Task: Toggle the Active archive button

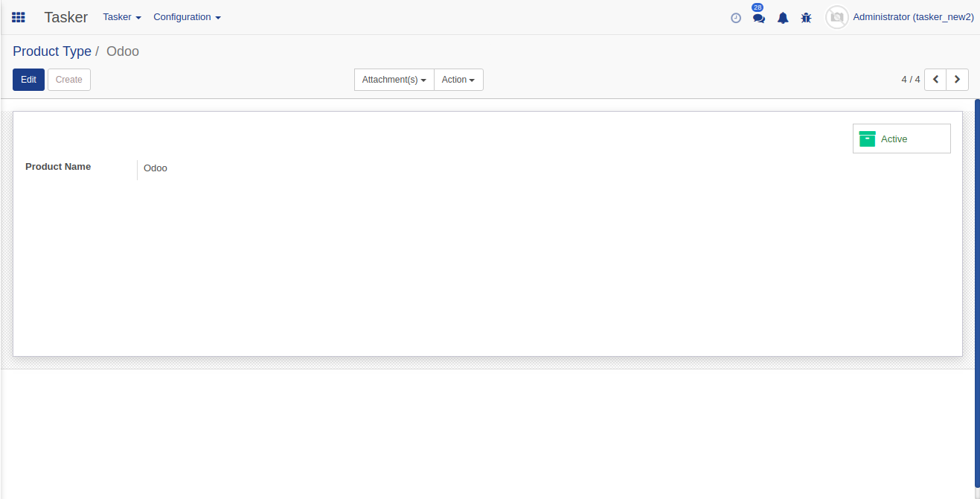Action: [902, 139]
